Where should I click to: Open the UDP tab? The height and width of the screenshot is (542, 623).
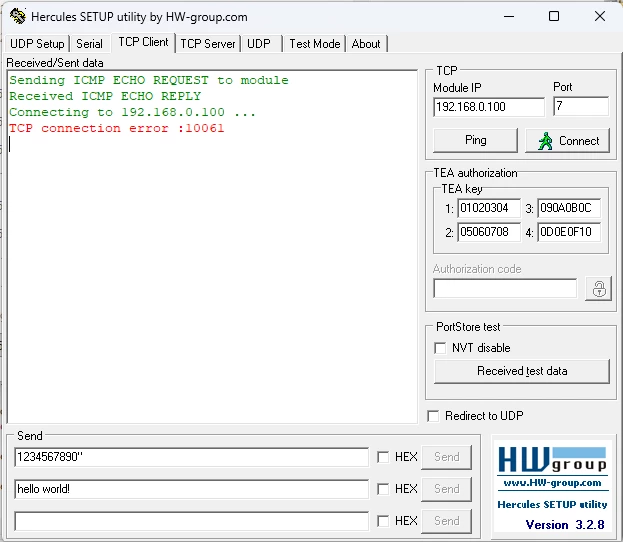tap(259, 43)
